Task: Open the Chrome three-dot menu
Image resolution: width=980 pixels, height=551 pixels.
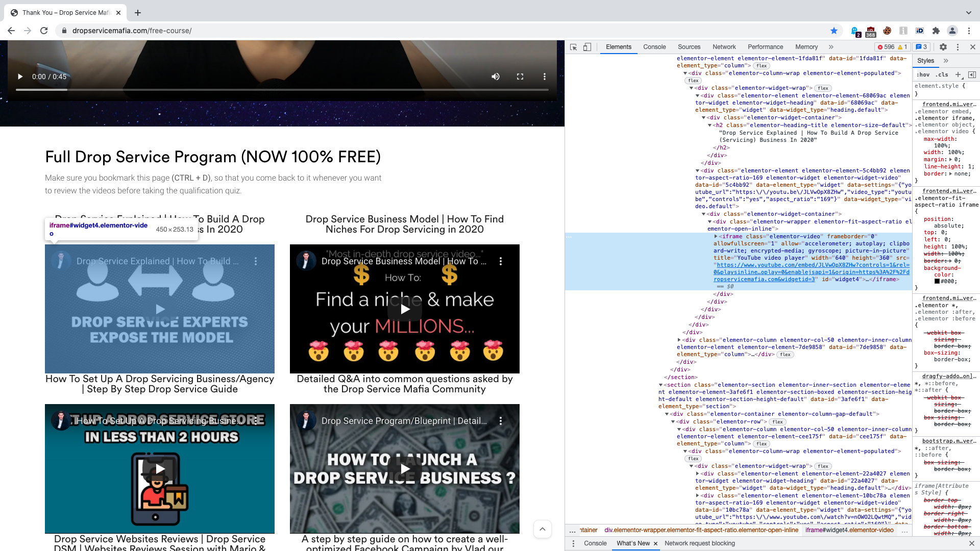Action: tap(969, 31)
